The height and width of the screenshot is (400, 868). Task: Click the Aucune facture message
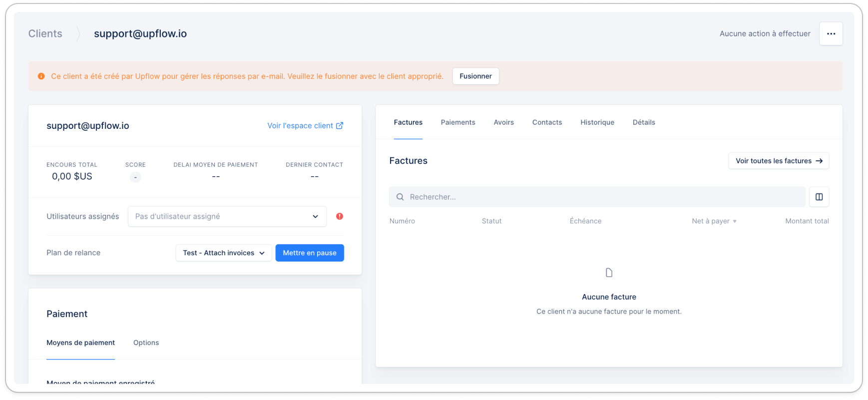(609, 297)
